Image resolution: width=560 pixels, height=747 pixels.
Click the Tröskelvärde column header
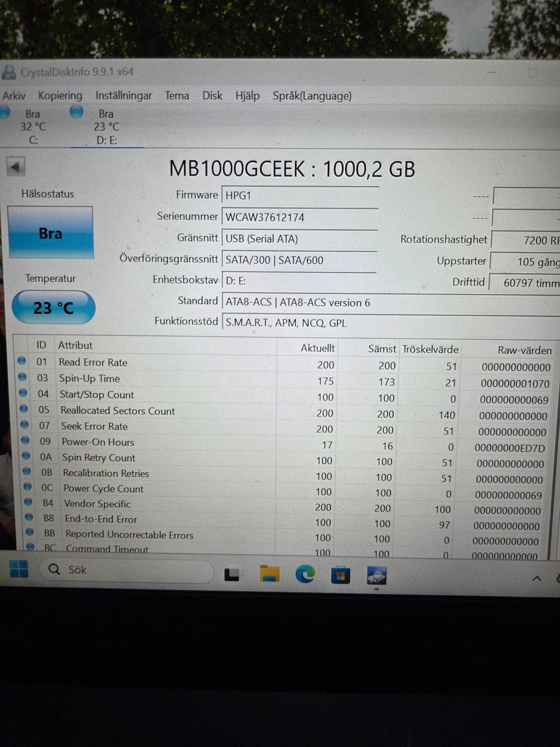430,349
